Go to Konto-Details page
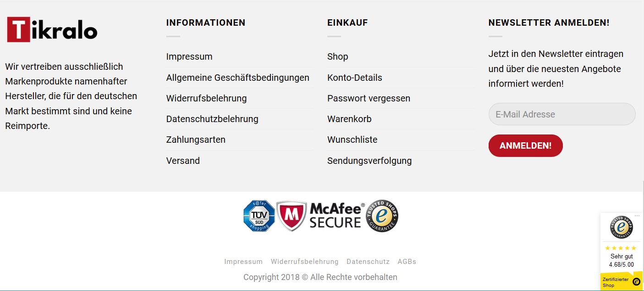Viewport: 644px width, 291px height. coord(355,78)
